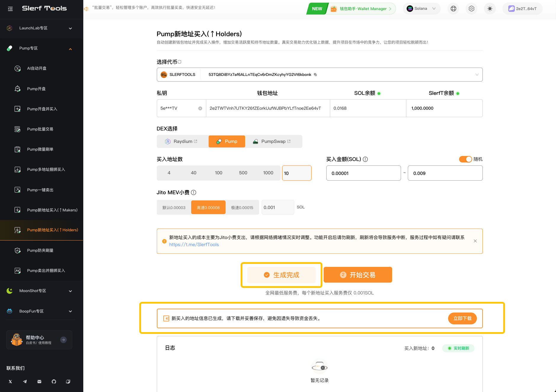The height and width of the screenshot is (392, 556).
Task: Expand the LaunchLab专区 section
Action: point(41,28)
